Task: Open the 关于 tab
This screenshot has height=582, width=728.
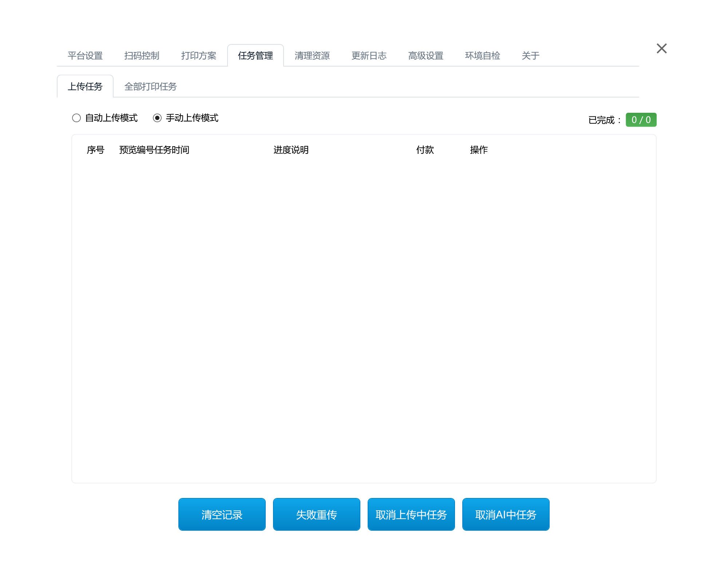Action: [x=531, y=56]
